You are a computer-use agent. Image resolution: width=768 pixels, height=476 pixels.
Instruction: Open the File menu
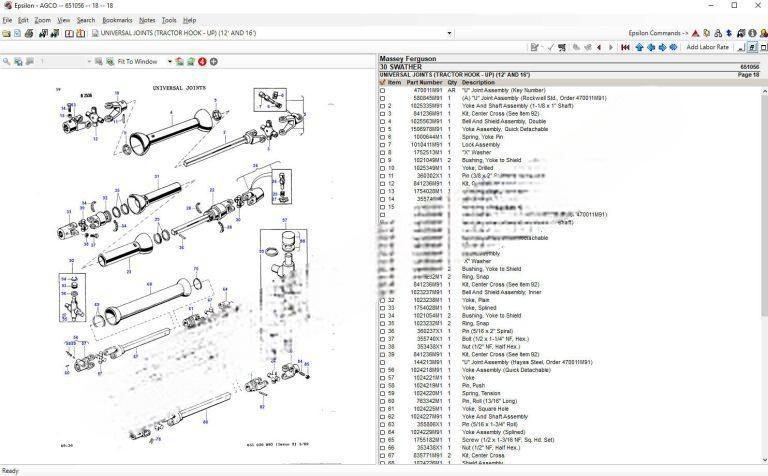(7, 20)
